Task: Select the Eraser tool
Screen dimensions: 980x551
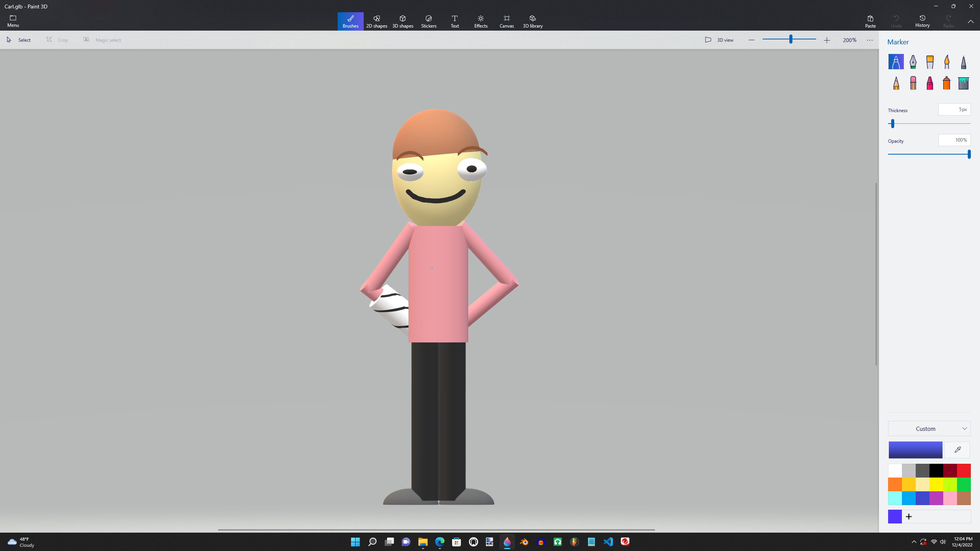Action: point(913,83)
